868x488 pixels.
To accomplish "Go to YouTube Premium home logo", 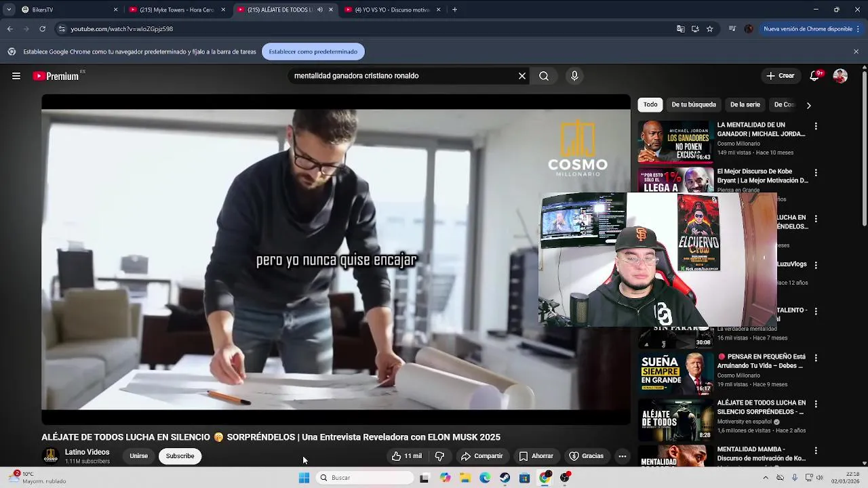I will point(56,76).
